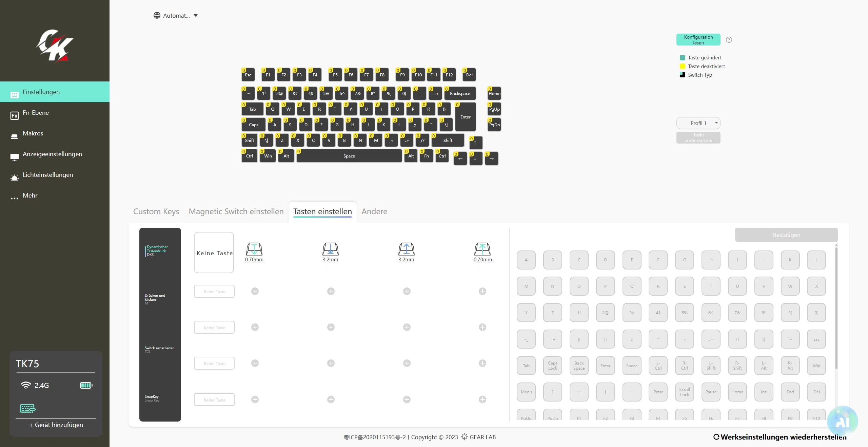Click the keyboard device icon under TK75
Image resolution: width=868 pixels, height=447 pixels.
click(x=28, y=408)
